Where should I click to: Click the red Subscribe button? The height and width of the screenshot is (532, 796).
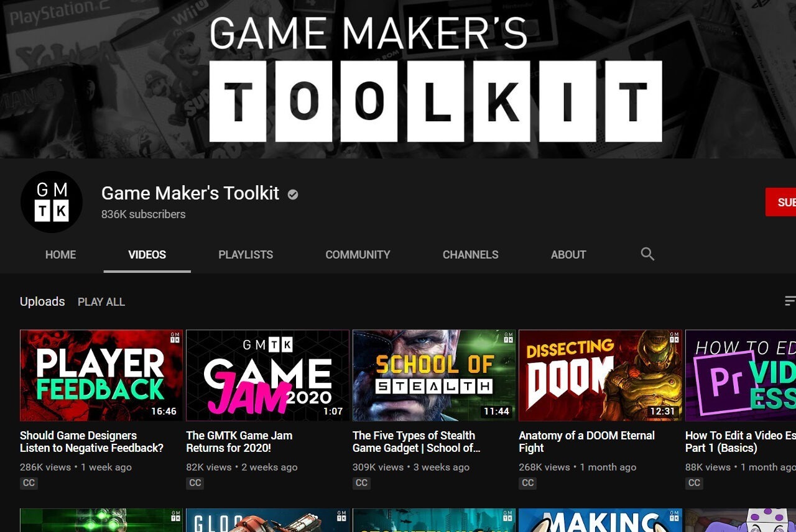(x=780, y=202)
